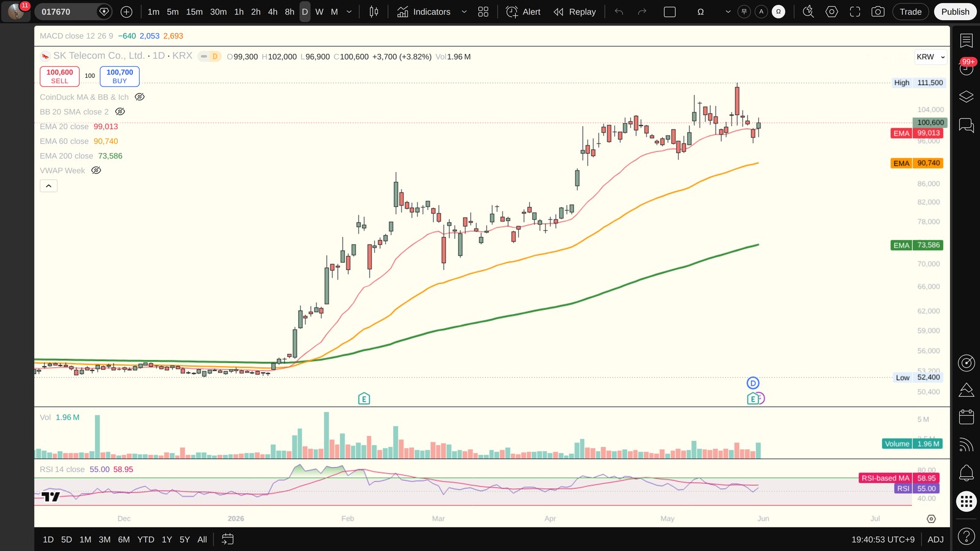Click the Publish button

pos(956,12)
